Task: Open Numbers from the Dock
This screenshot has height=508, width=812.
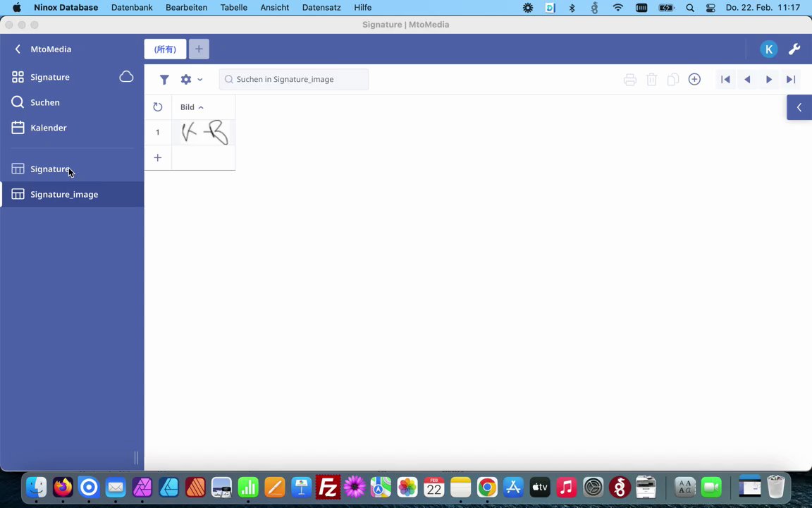Action: 248,488
